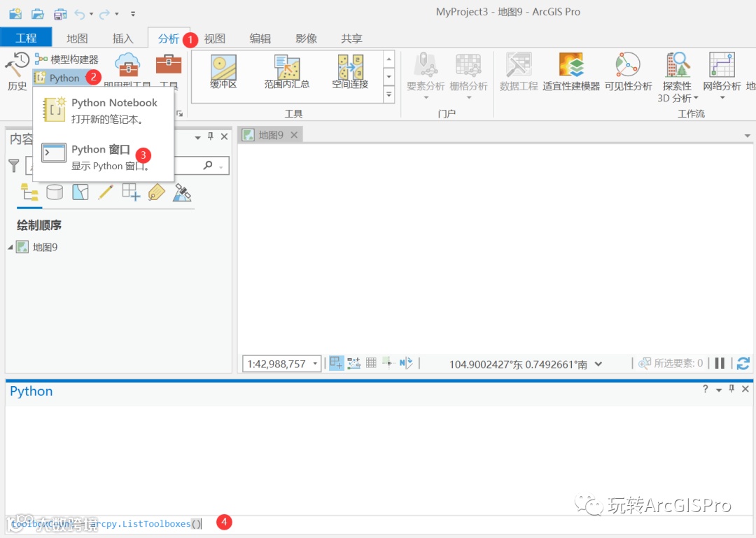Select the 范围内汇总 tool
This screenshot has height=538, width=756.
point(287,71)
